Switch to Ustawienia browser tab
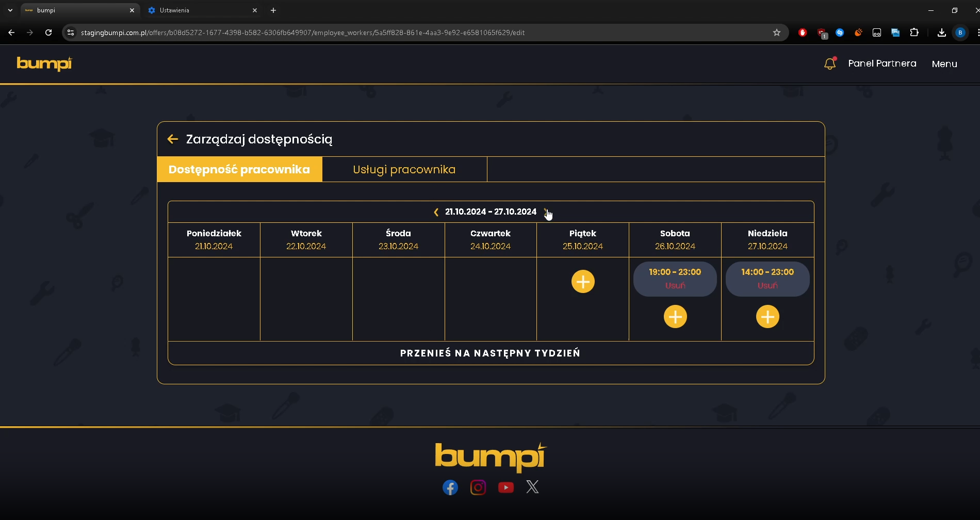The height and width of the screenshot is (520, 980). (x=202, y=10)
